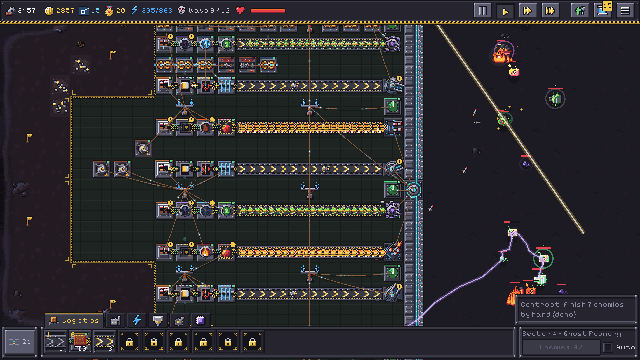Screen dimensions: 640x360
Task: Click the red heart health bar
Action: click(x=260, y=11)
